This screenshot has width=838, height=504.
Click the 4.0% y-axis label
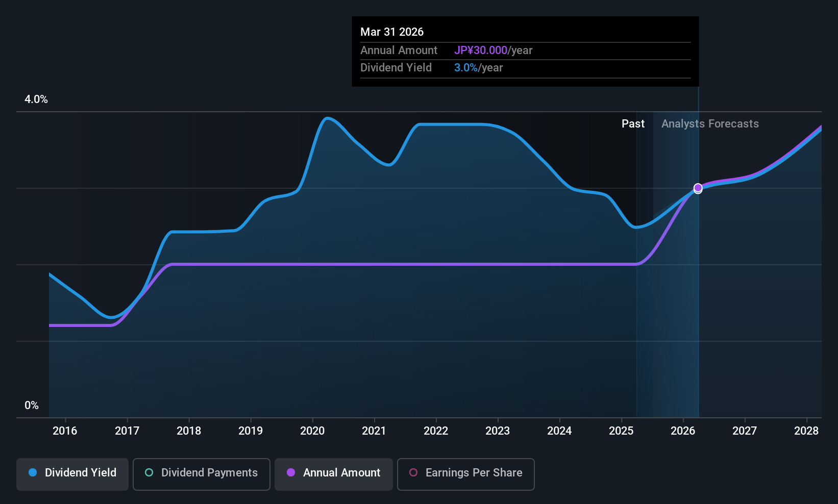coord(36,99)
